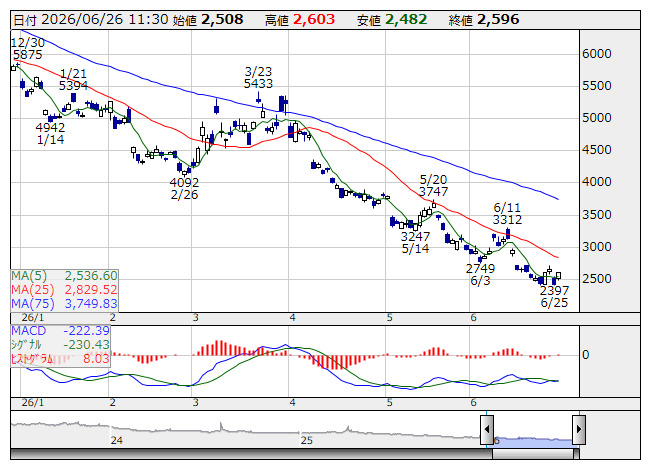653x470 pixels.
Task: Click the right range handle arrow
Action: point(579,429)
